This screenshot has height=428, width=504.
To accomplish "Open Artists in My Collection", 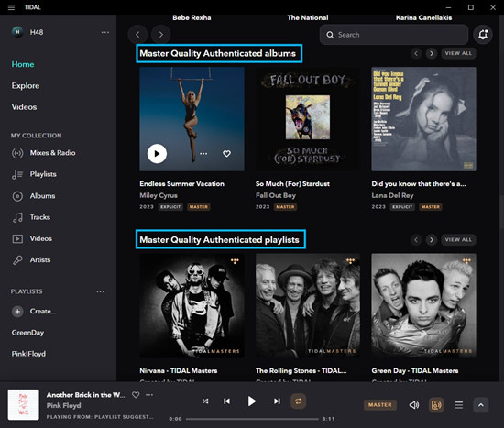I will tap(31, 259).
